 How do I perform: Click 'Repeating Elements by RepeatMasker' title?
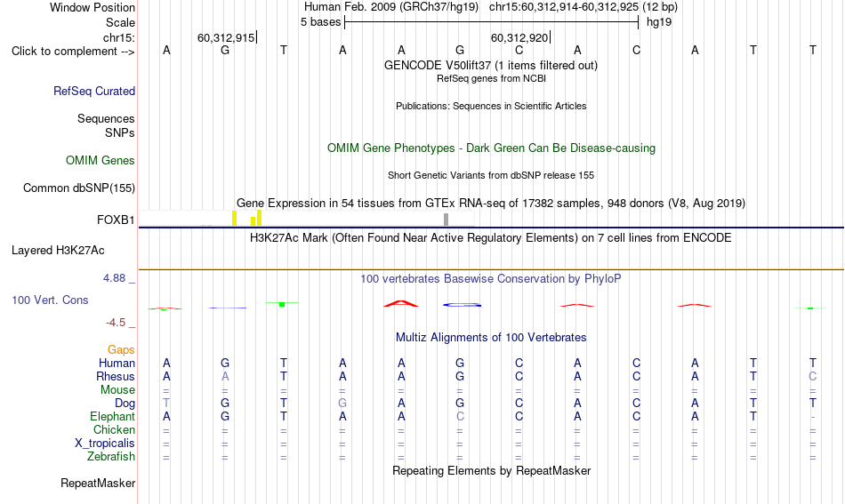tap(492, 470)
